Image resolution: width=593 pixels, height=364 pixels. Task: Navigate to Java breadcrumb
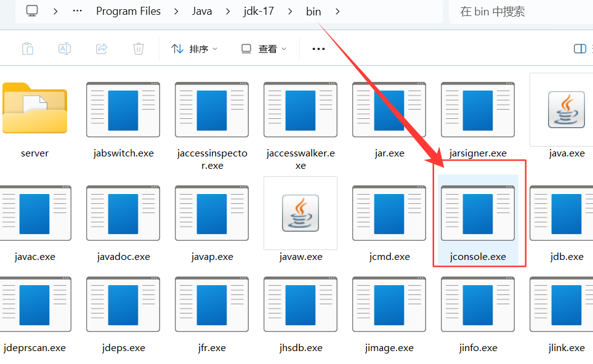point(202,11)
